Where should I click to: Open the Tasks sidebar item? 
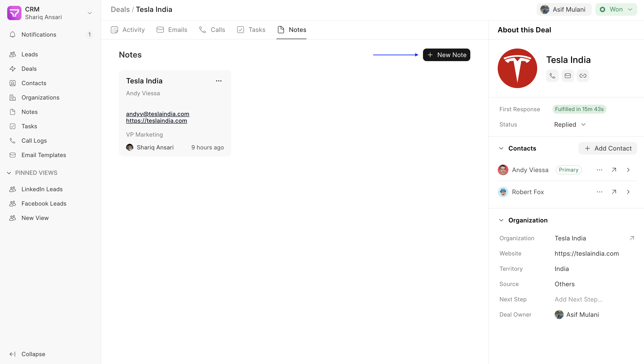coord(50,126)
